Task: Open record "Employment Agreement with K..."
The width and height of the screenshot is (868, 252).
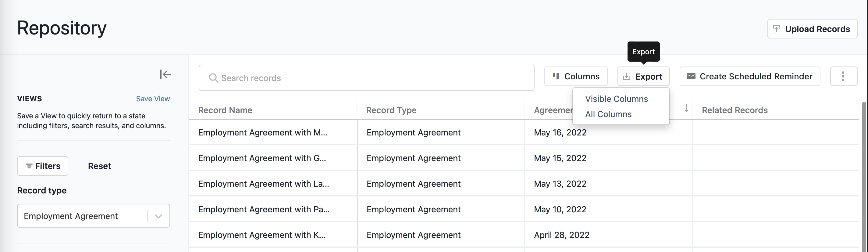Action: (x=262, y=235)
